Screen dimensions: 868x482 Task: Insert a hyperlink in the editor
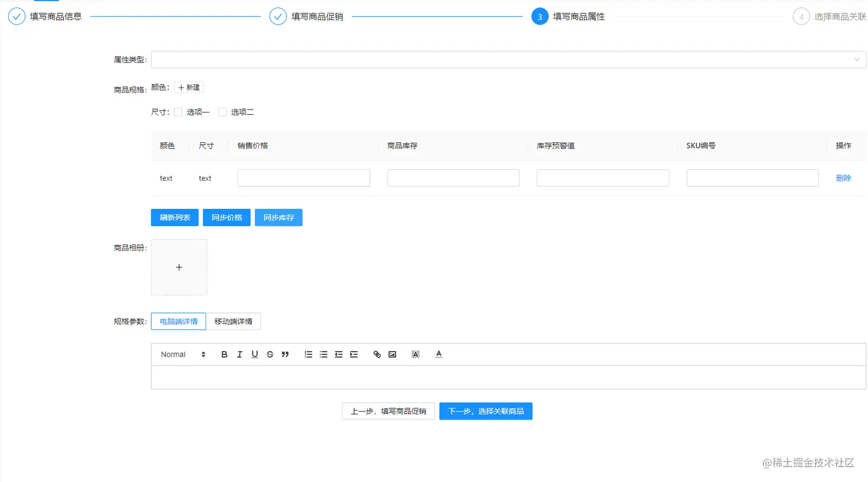click(x=377, y=355)
